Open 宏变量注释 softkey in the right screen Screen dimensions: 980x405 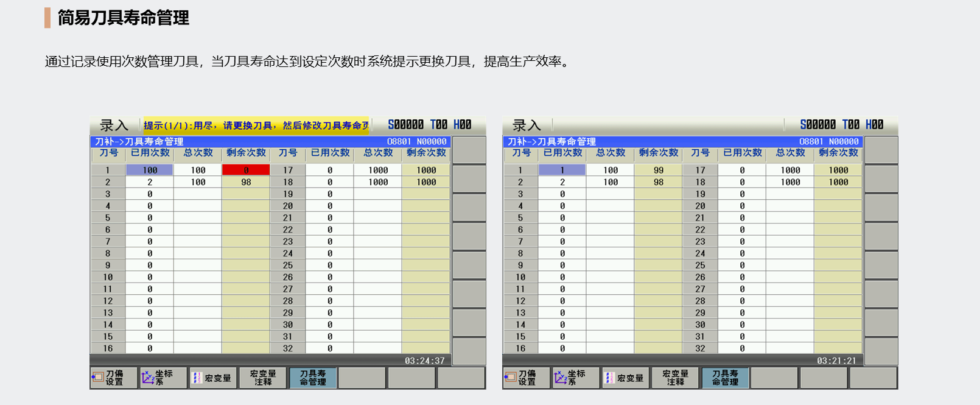pyautogui.click(x=675, y=378)
